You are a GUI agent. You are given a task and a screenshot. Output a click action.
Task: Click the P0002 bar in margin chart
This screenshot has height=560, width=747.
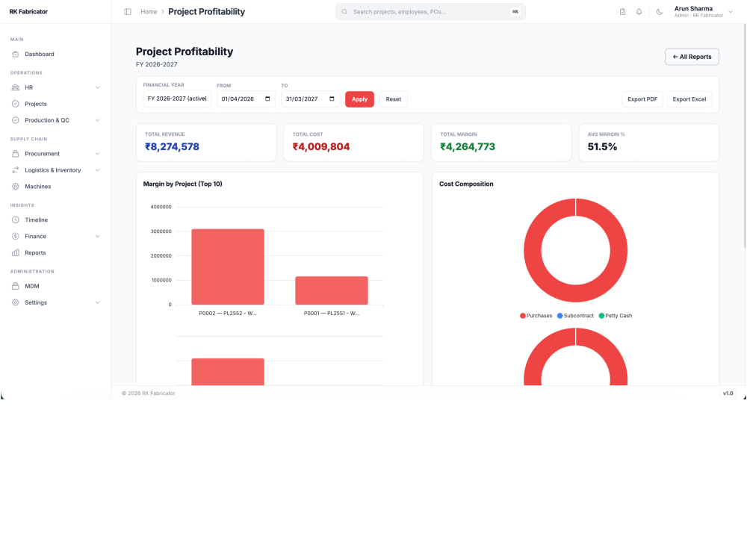pyautogui.click(x=228, y=267)
